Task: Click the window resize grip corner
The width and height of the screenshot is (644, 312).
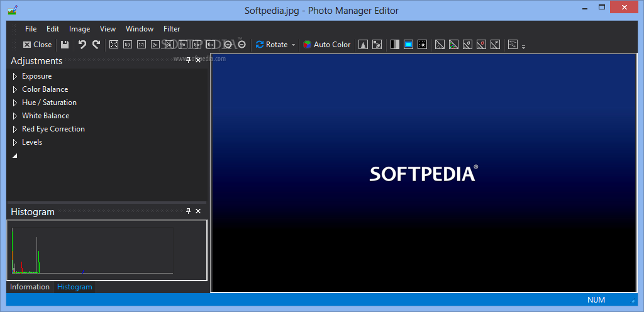Action: (633, 301)
